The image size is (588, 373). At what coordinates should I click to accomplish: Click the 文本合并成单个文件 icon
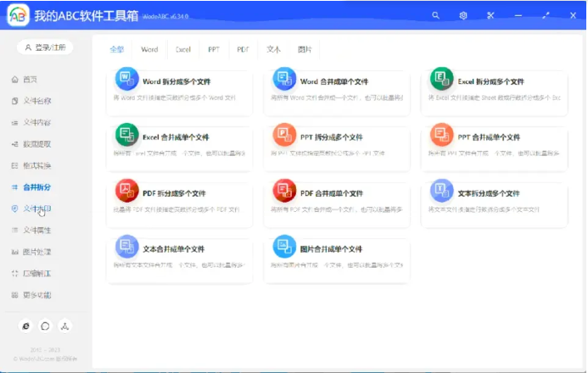point(126,247)
